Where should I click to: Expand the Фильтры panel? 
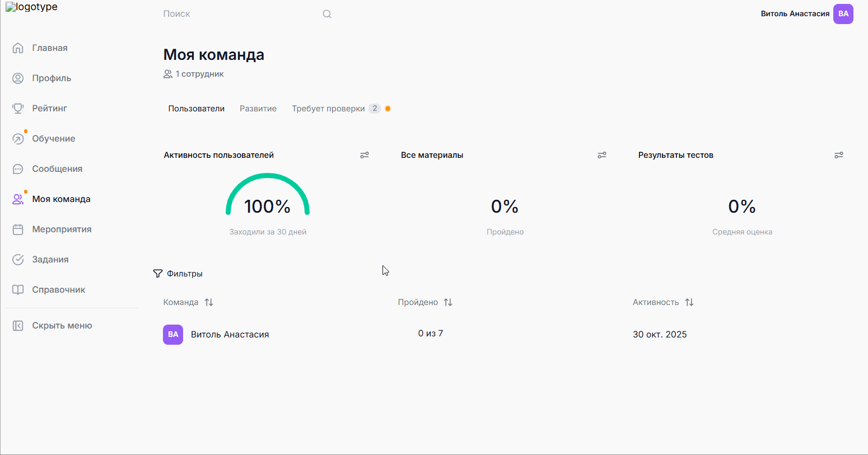click(178, 274)
